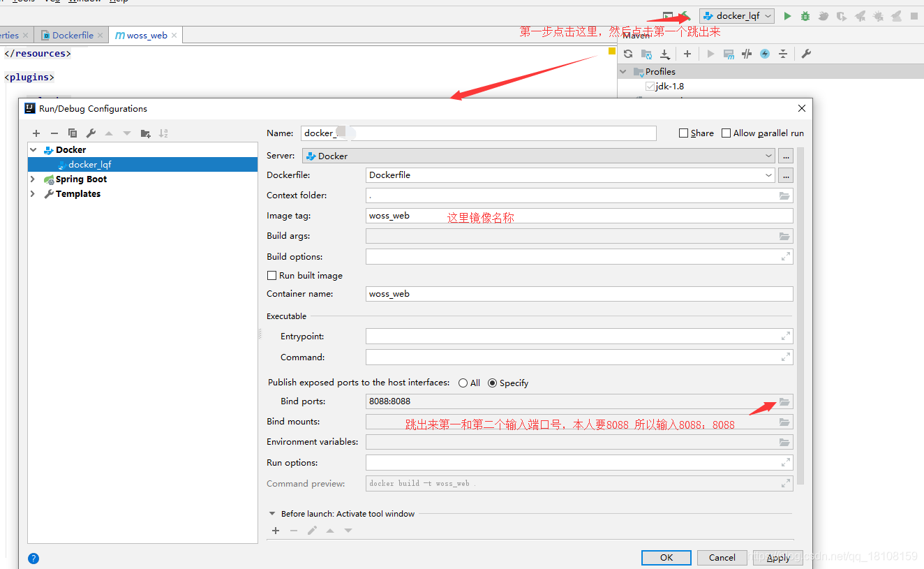Collapse the Docker tree node
924x569 pixels.
33,150
